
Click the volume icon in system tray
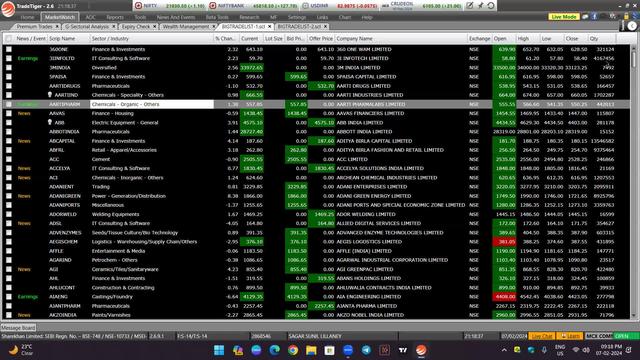point(586,350)
